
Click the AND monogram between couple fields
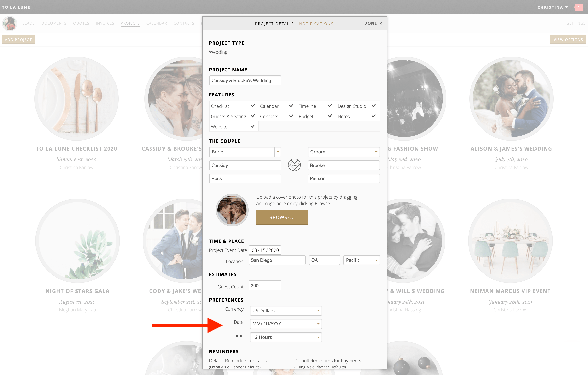click(294, 165)
